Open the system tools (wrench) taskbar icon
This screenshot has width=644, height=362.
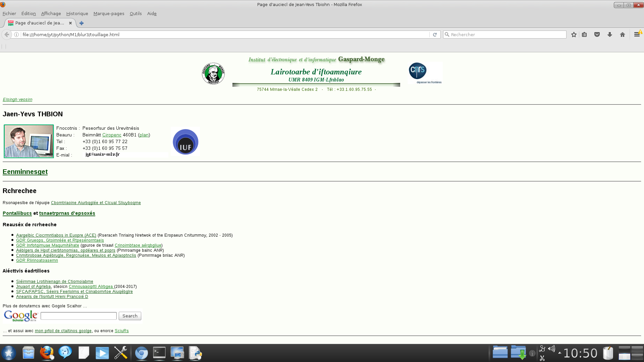point(120,353)
